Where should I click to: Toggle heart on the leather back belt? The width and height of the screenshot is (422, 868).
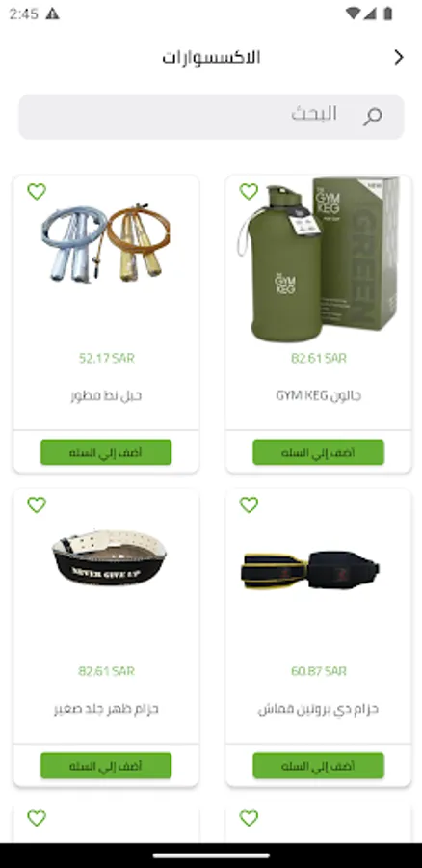[37, 504]
